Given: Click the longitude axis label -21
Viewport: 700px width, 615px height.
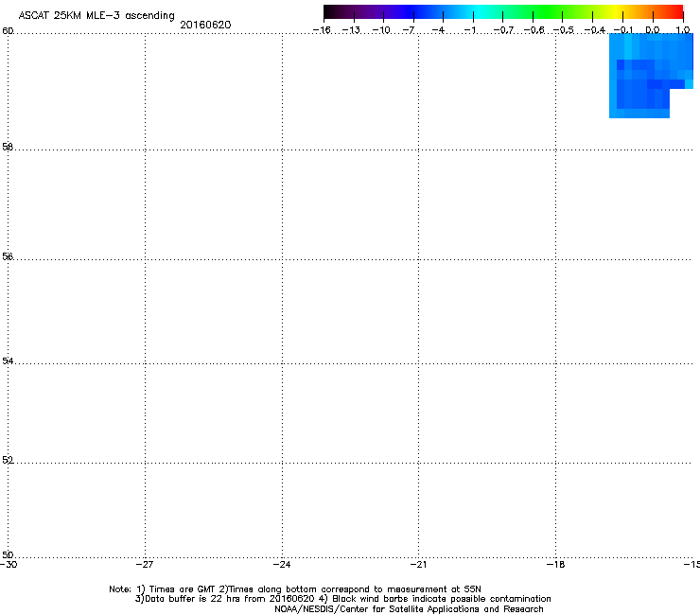Looking at the screenshot, I should tap(418, 565).
